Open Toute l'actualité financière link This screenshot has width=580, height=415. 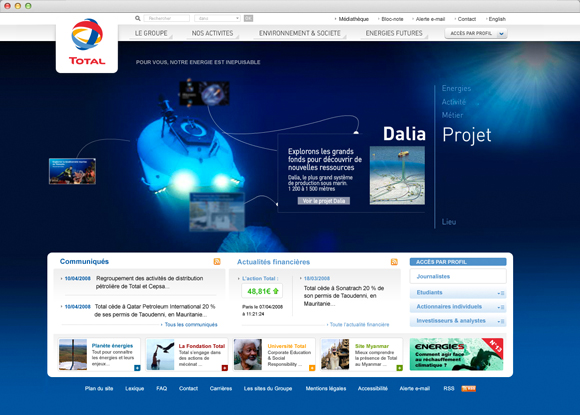point(359,324)
